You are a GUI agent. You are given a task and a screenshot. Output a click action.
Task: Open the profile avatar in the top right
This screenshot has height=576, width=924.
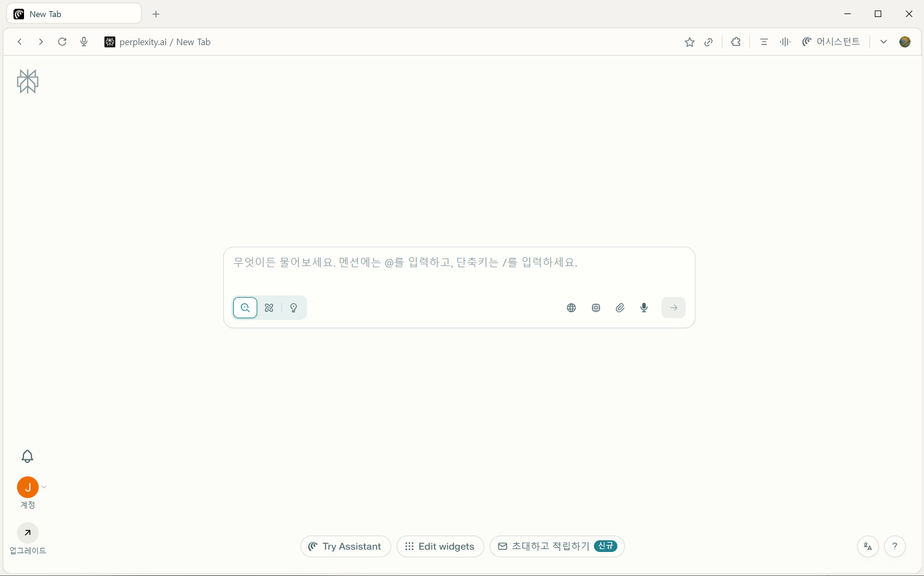(x=905, y=42)
